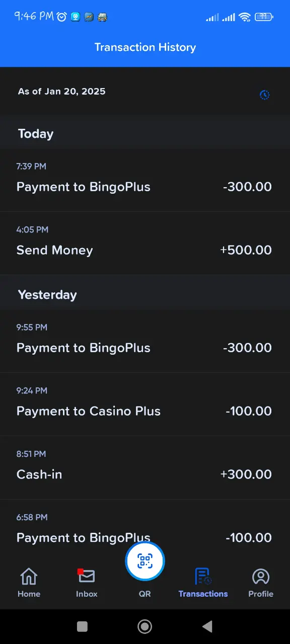
Task: Tap the battery indicator in status bar
Action: click(x=264, y=17)
